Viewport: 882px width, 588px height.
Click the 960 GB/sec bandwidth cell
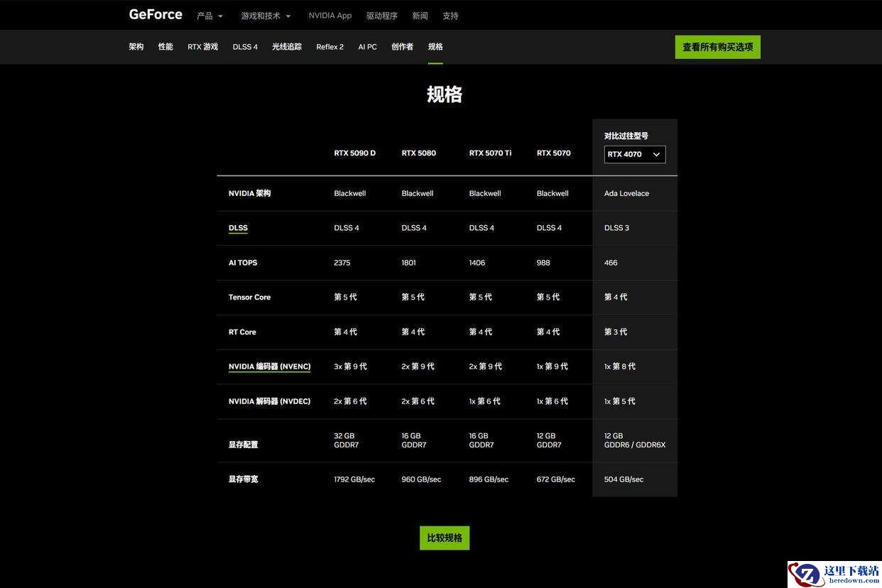421,479
